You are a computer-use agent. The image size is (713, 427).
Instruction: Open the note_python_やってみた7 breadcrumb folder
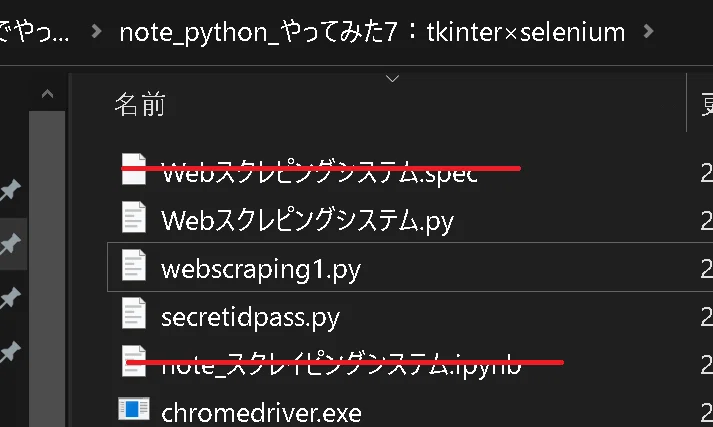pos(372,32)
